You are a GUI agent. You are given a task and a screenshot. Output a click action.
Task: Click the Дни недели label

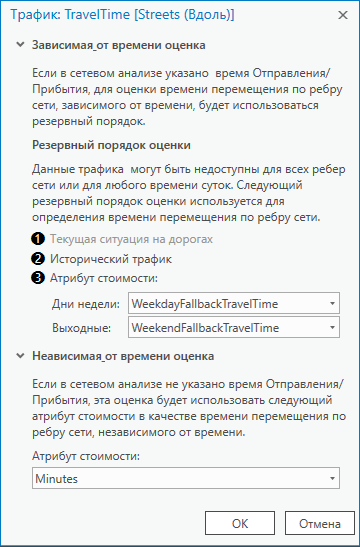click(x=86, y=304)
